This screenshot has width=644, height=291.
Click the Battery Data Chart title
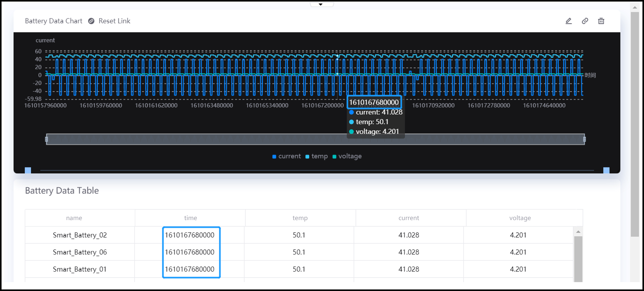pyautogui.click(x=54, y=21)
